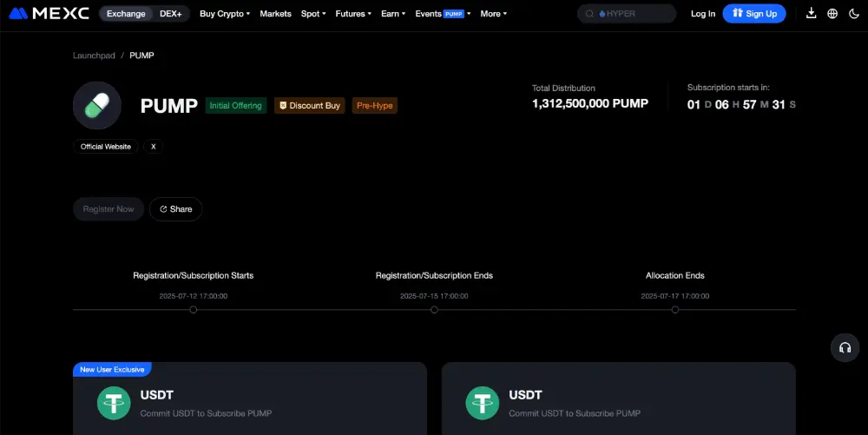Click the Subscription starts in countdown

coord(741,104)
